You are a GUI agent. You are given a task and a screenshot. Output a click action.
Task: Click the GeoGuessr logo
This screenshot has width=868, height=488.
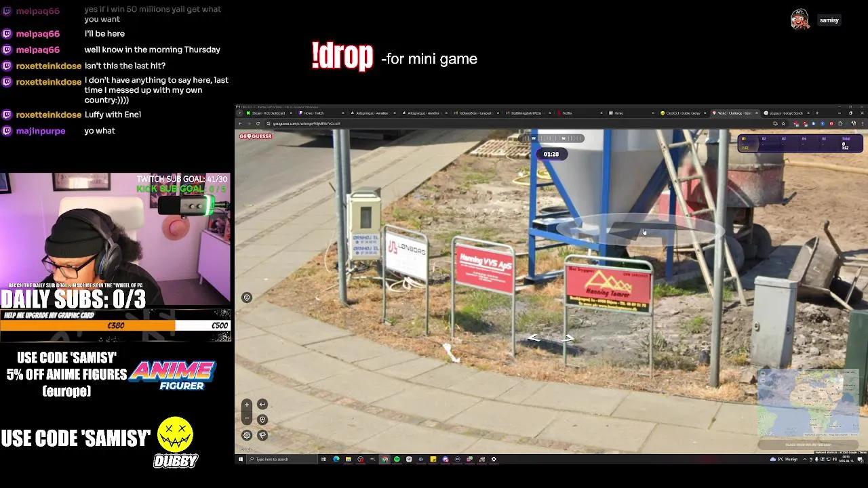[256, 136]
